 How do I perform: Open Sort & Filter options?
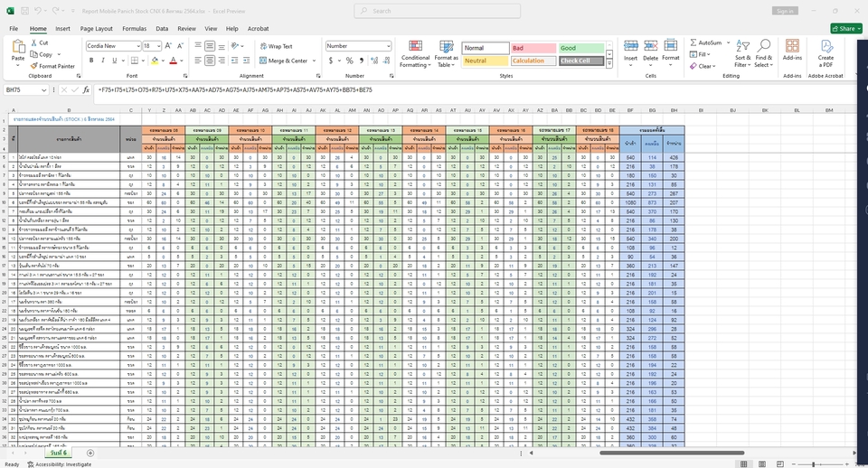click(x=742, y=53)
